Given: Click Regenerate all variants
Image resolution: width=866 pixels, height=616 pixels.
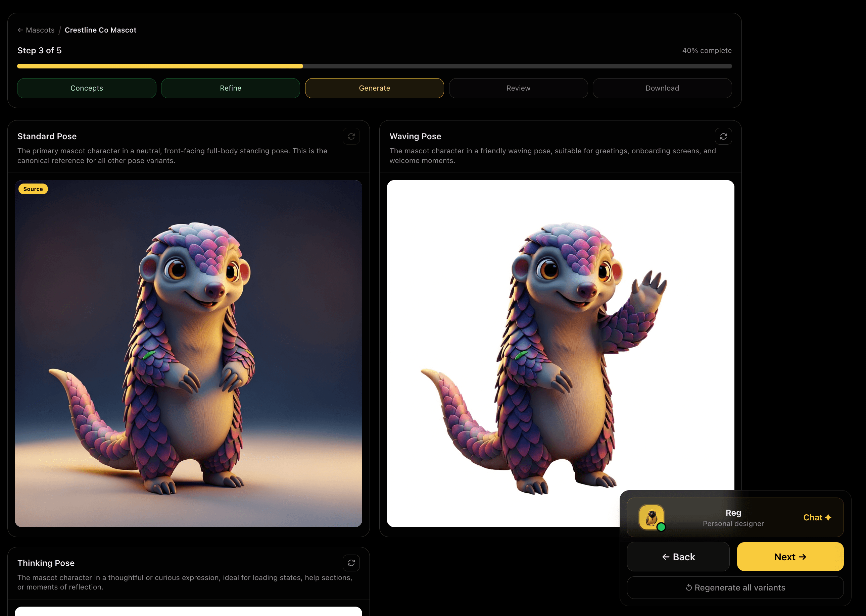Looking at the screenshot, I should pos(735,587).
